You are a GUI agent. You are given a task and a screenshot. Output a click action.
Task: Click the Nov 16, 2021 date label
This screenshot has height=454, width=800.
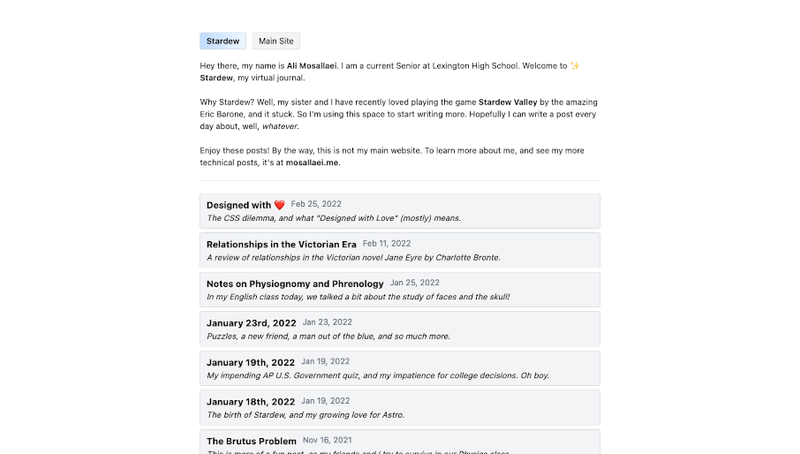coord(328,440)
